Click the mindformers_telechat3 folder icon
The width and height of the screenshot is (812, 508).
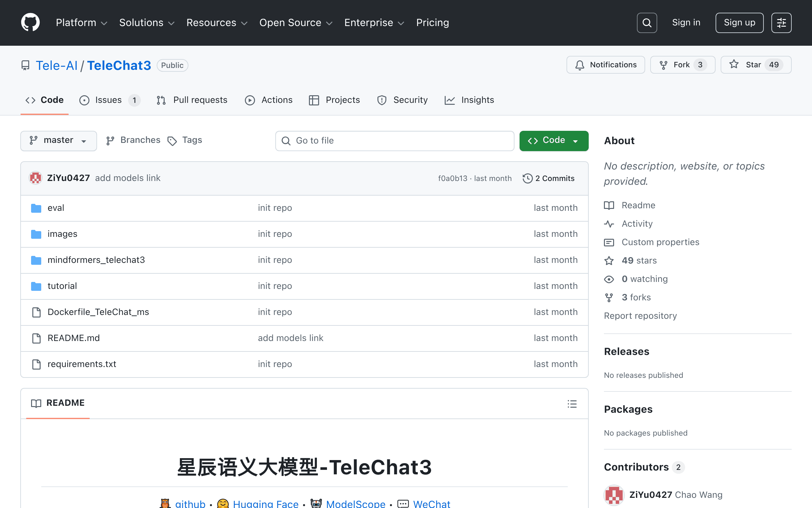pyautogui.click(x=36, y=260)
